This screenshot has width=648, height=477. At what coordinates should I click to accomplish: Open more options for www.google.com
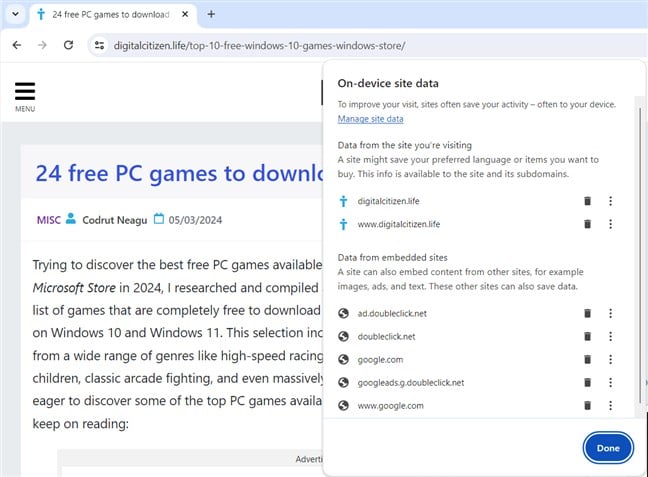(610, 405)
